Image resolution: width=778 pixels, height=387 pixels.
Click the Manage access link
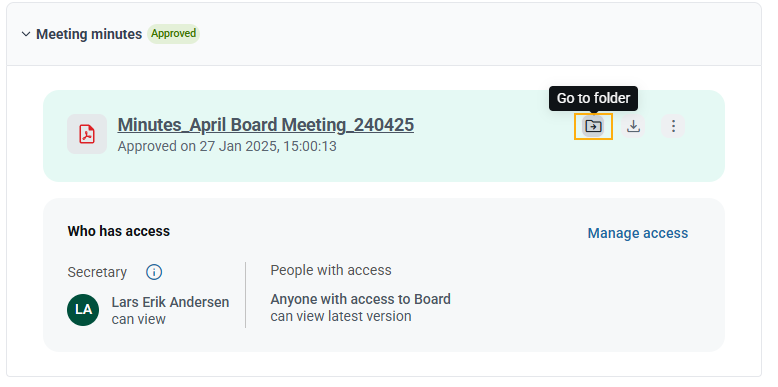(x=638, y=233)
